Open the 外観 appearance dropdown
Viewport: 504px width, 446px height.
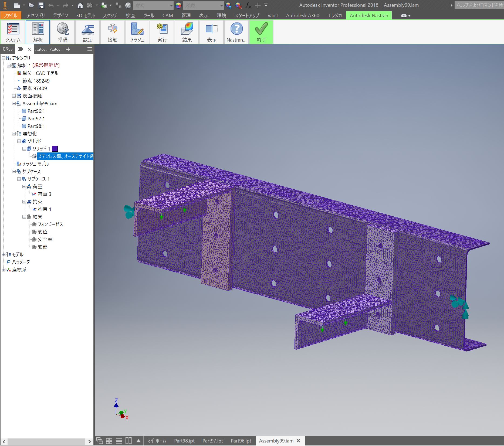click(x=221, y=5)
